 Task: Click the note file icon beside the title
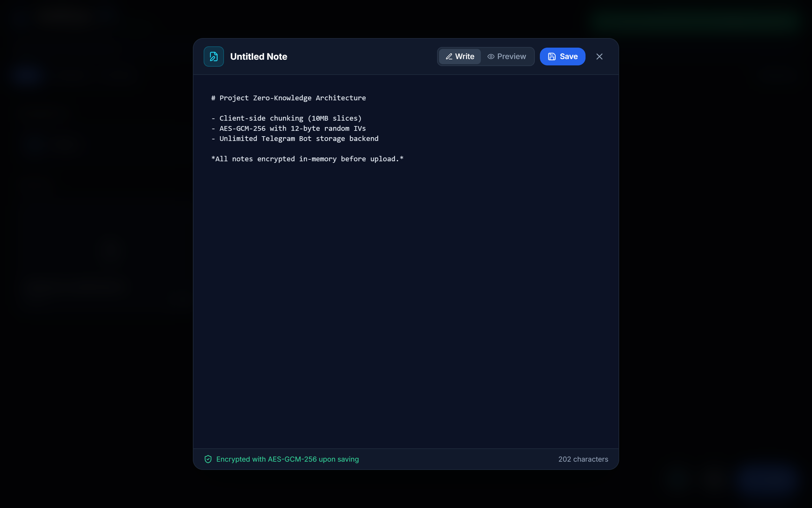pyautogui.click(x=214, y=57)
